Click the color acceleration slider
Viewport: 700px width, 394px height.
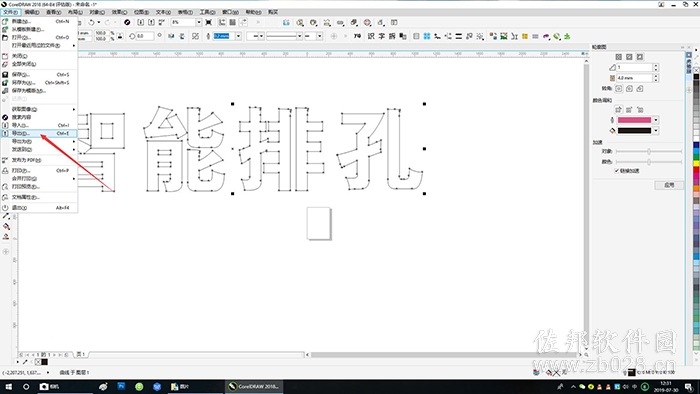[649, 162]
